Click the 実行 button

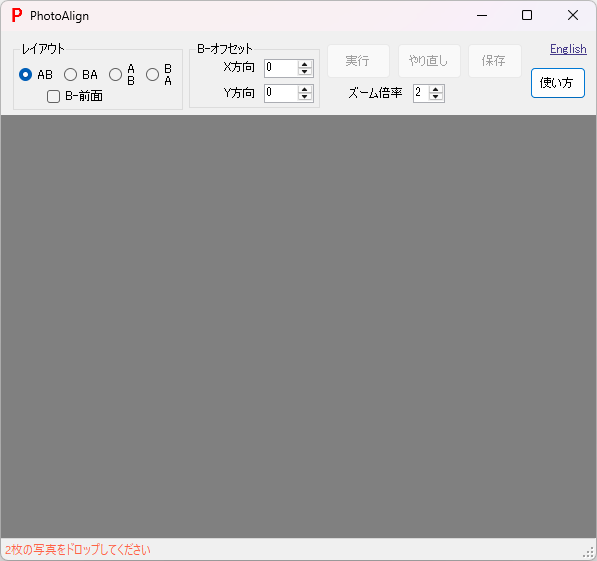pos(358,61)
